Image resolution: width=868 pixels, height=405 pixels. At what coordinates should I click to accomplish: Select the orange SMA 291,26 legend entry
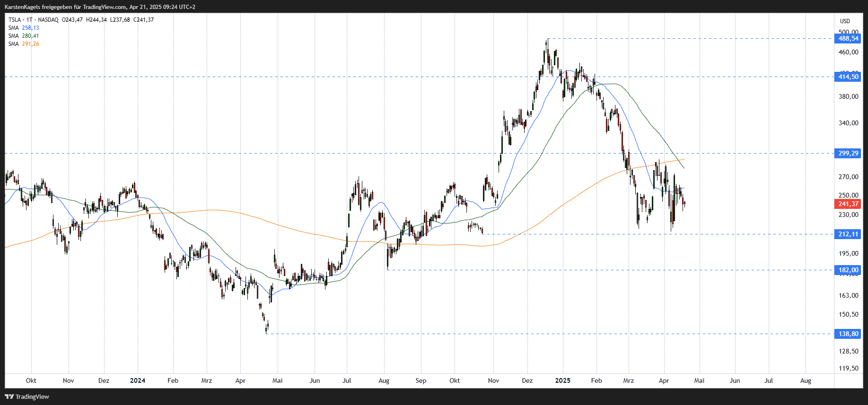[24, 44]
